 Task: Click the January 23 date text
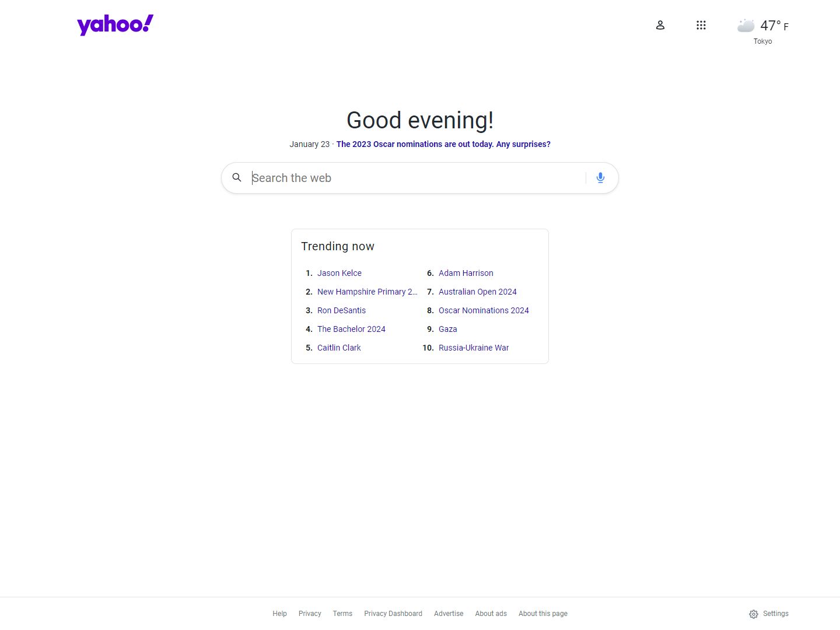pos(310,144)
